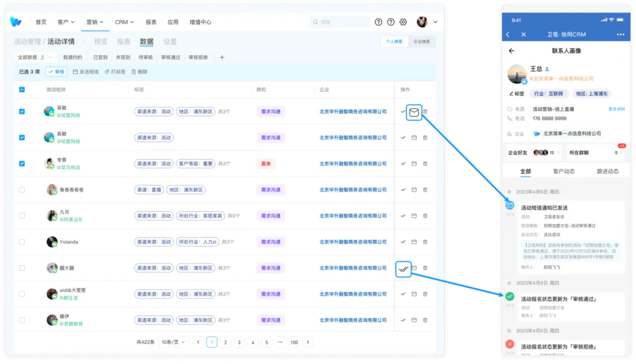Open settings via the gear icon in header
This screenshot has height=364, width=636.
(403, 22)
